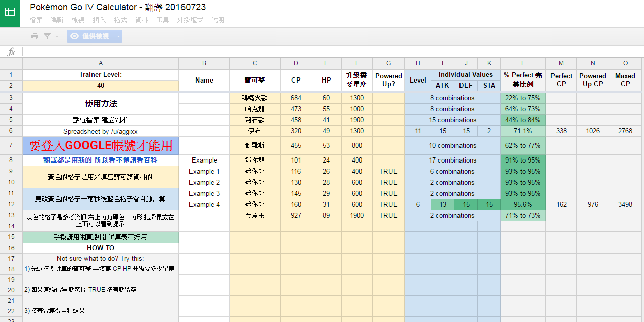644x322 pixels.
Task: Expand the filter views dropdown arrow
Action: pos(57,36)
